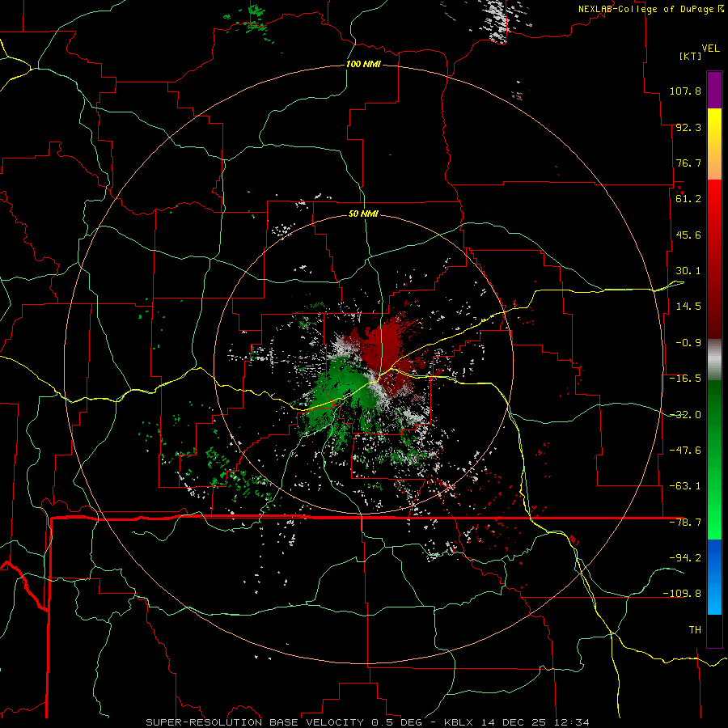Image resolution: width=728 pixels, height=728 pixels.
Task: Click the TH label on the legend
Action: tap(695, 630)
